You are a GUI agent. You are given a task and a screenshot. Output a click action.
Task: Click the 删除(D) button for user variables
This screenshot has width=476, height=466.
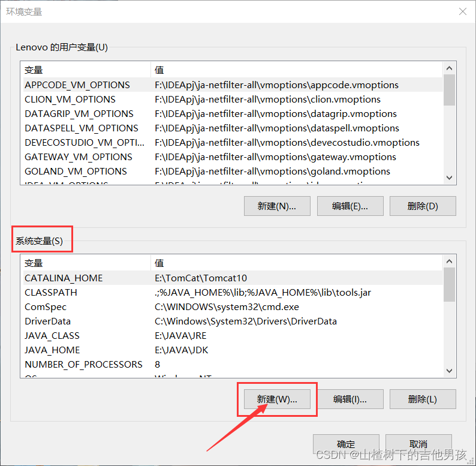423,206
